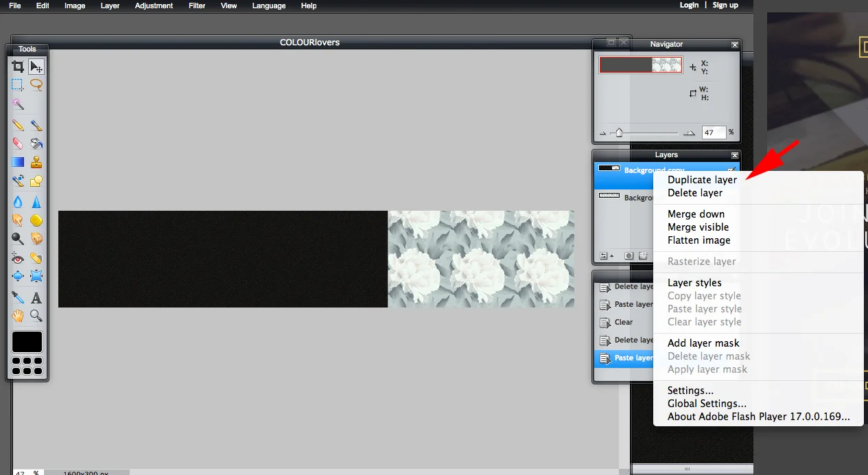Select the Color Replace tool
The width and height of the screenshot is (868, 475).
[18, 181]
